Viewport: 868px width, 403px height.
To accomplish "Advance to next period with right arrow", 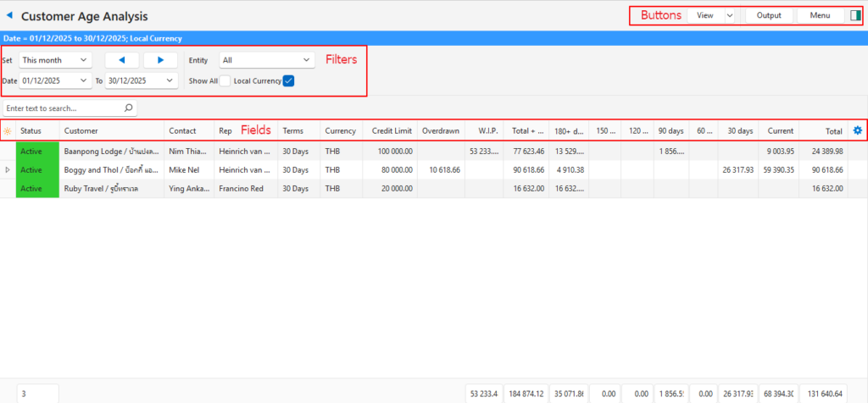I will click(160, 60).
